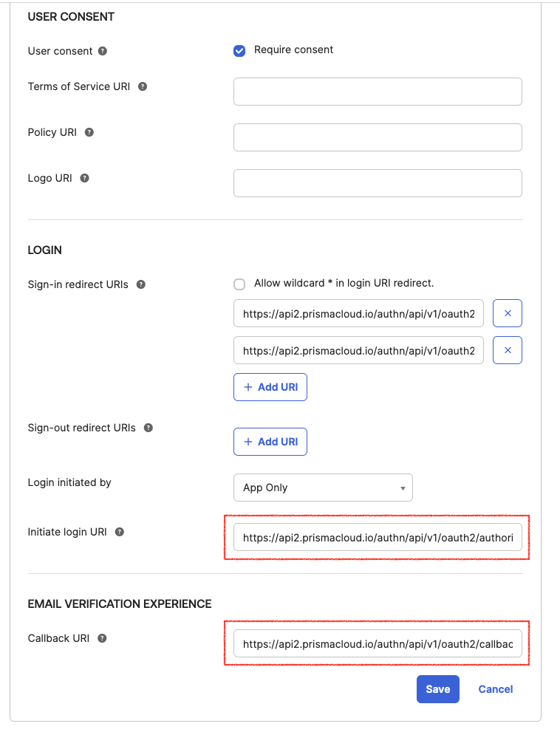Add a new sign-in redirect URI
Viewport: 560px width, 732px height.
point(270,387)
